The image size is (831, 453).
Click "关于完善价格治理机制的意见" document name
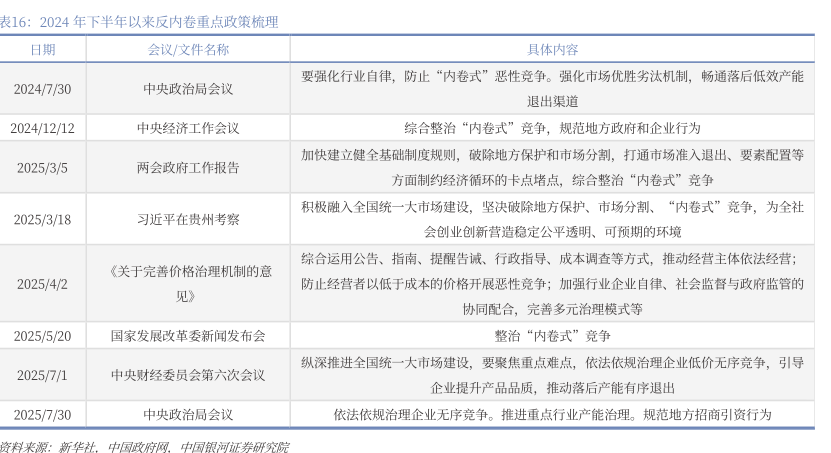tap(188, 283)
